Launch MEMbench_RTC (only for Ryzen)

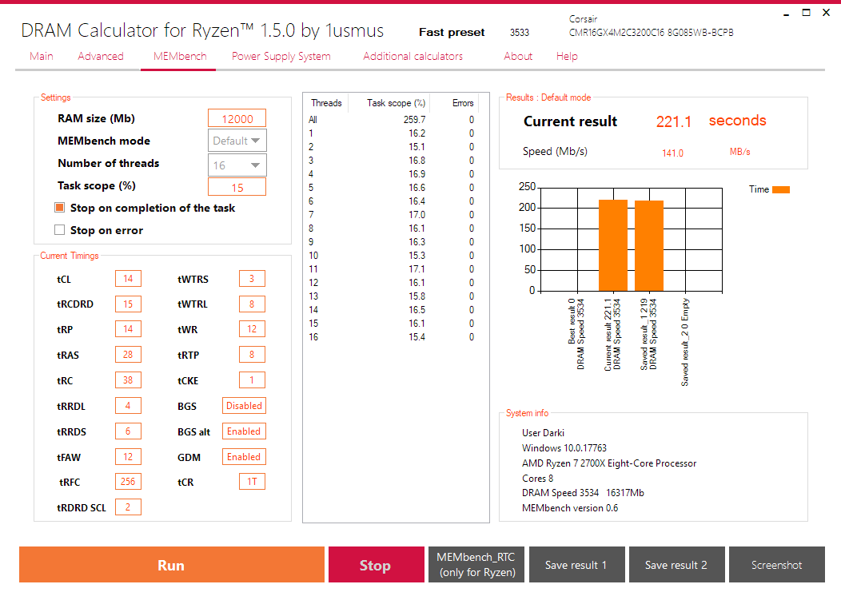(476, 565)
